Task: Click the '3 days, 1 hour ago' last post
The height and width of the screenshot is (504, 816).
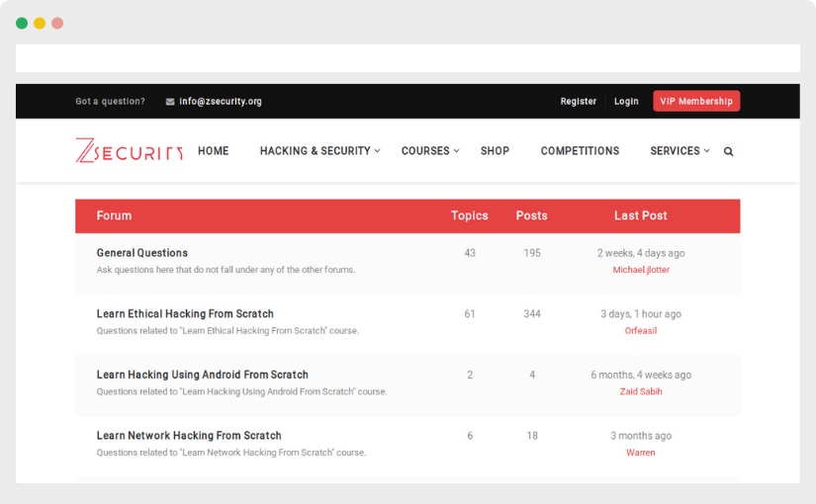Action: click(641, 314)
